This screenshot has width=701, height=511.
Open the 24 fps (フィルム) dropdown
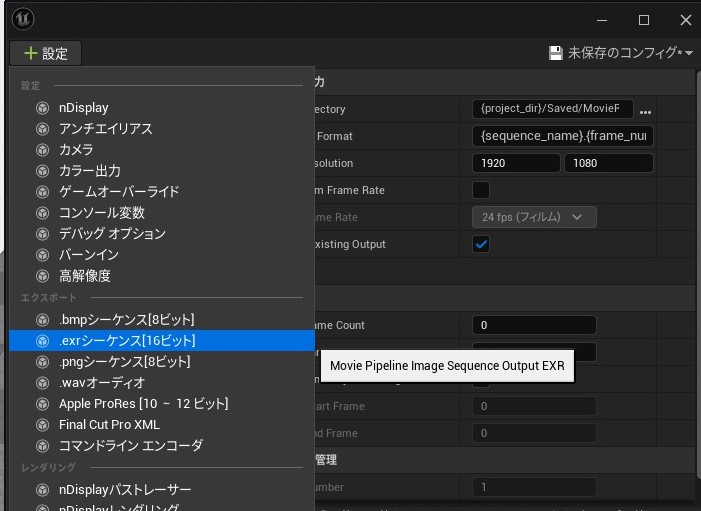(x=534, y=217)
